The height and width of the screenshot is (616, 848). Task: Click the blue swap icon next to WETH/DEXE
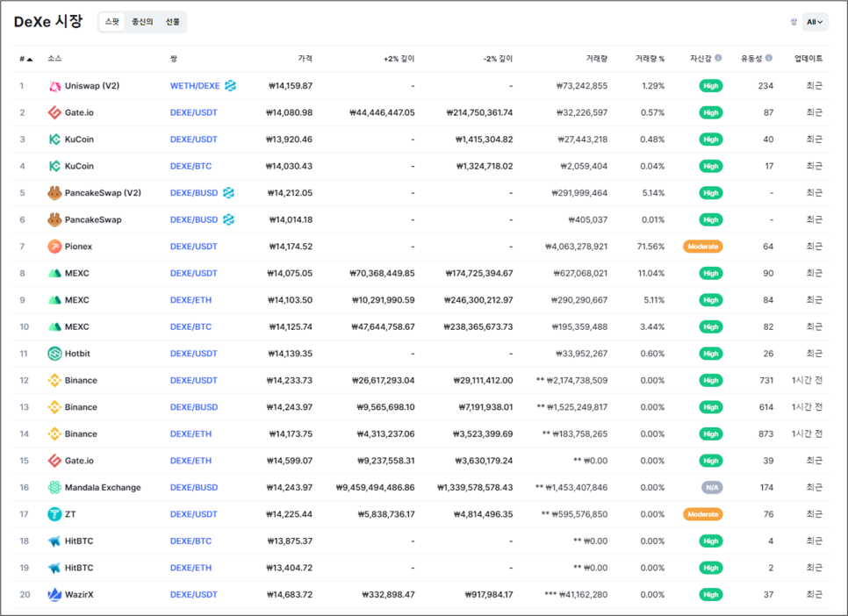tap(230, 86)
